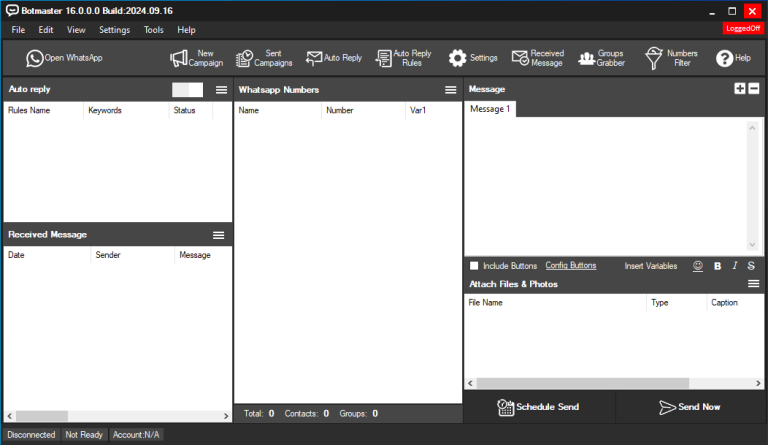Screen dimensions: 768x445
Task: Open Received Message from toolbar
Action: (x=537, y=58)
